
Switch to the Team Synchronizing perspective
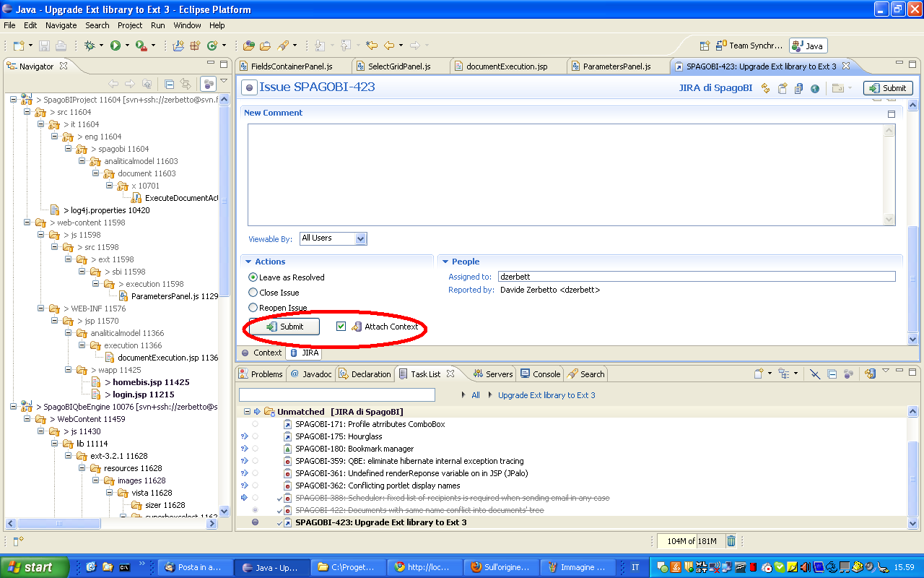[750, 46]
